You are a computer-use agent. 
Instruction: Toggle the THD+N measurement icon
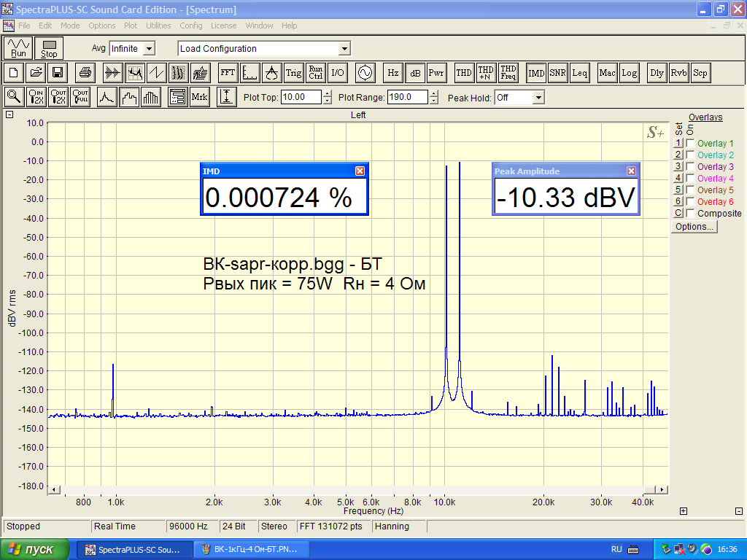486,73
